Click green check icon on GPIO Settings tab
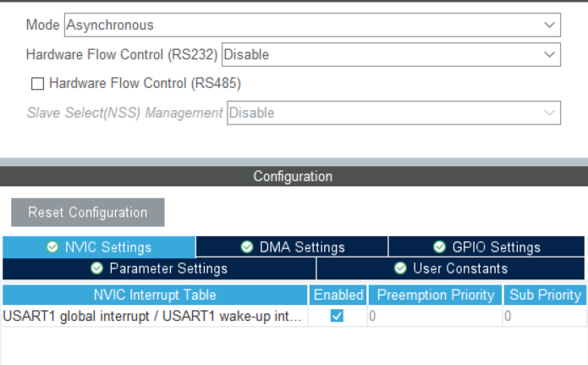588x365 pixels. coord(439,247)
